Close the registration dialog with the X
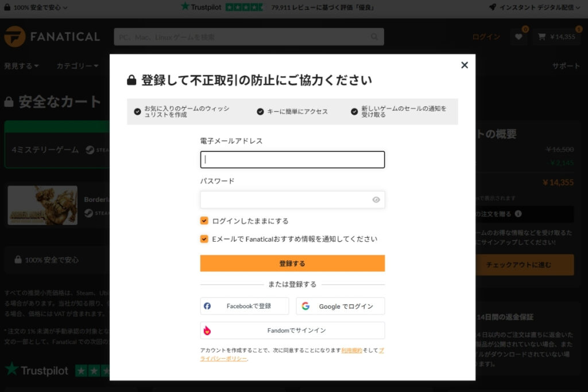 pyautogui.click(x=464, y=65)
